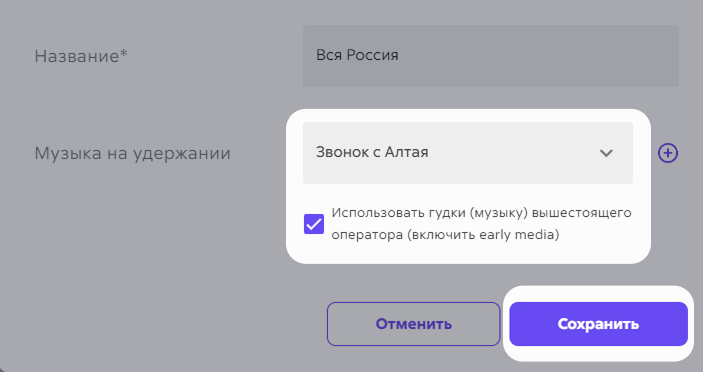
Task: Open the 'Звонок с Алтая' dropdown
Action: pyautogui.click(x=468, y=153)
